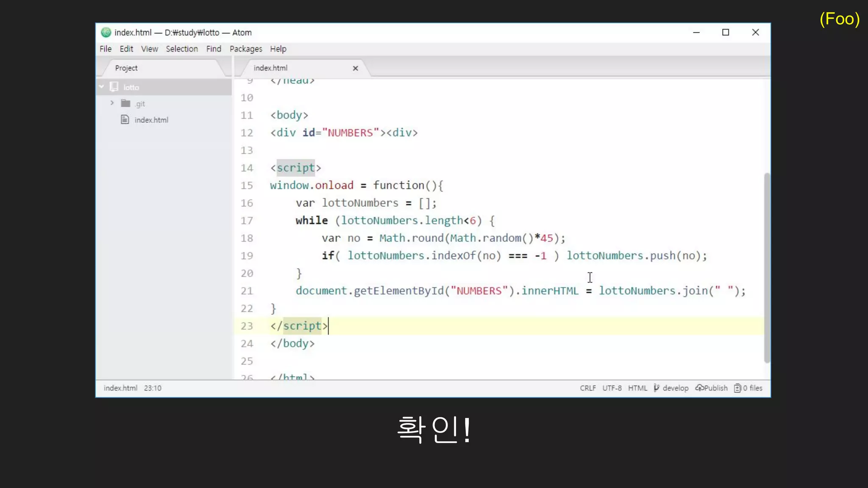Click the editor vertical scrollbar
The image size is (868, 488).
pyautogui.click(x=766, y=267)
